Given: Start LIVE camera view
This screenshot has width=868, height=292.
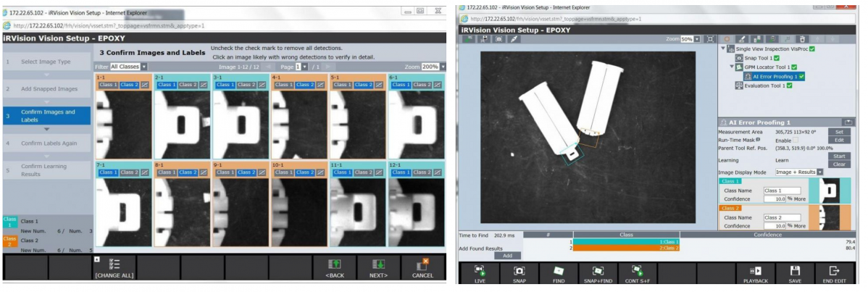Looking at the screenshot, I should tap(480, 274).
